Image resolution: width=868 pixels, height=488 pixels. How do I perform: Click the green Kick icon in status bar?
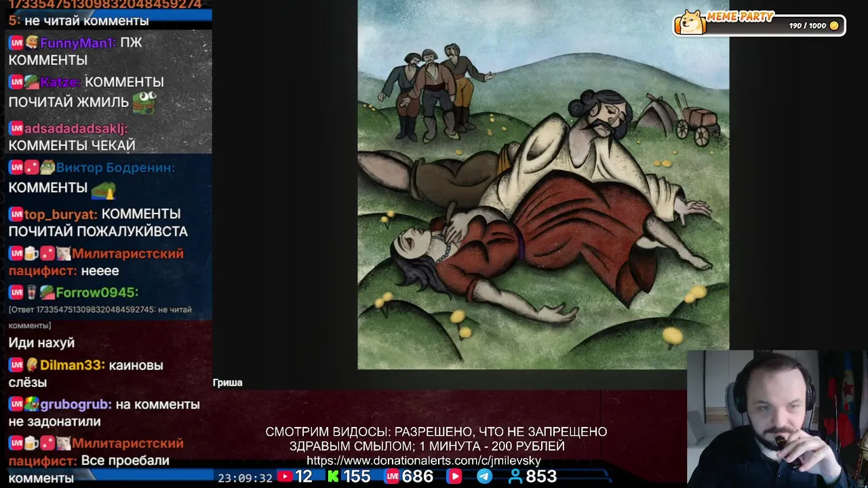click(333, 477)
